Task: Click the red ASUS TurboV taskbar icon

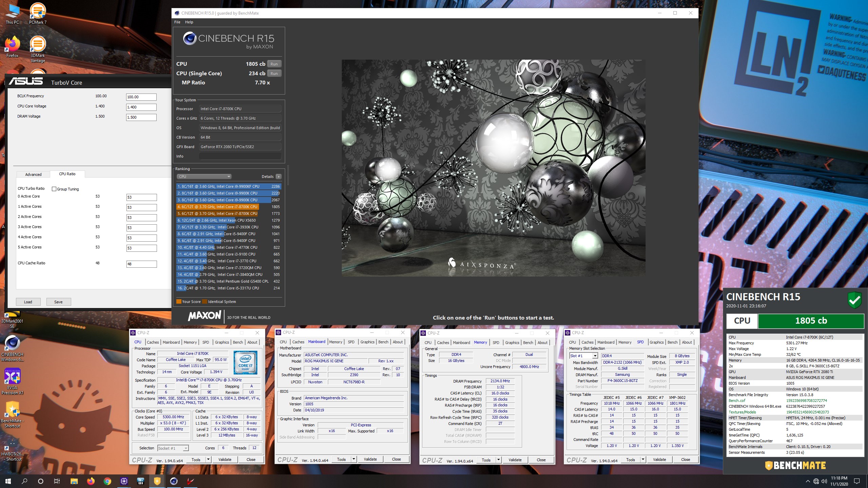Action: [190, 481]
